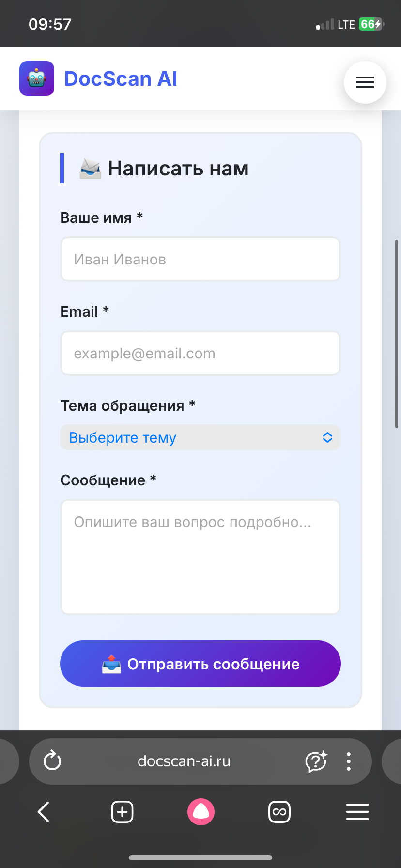Click the DocScan AI robot logo

click(37, 78)
